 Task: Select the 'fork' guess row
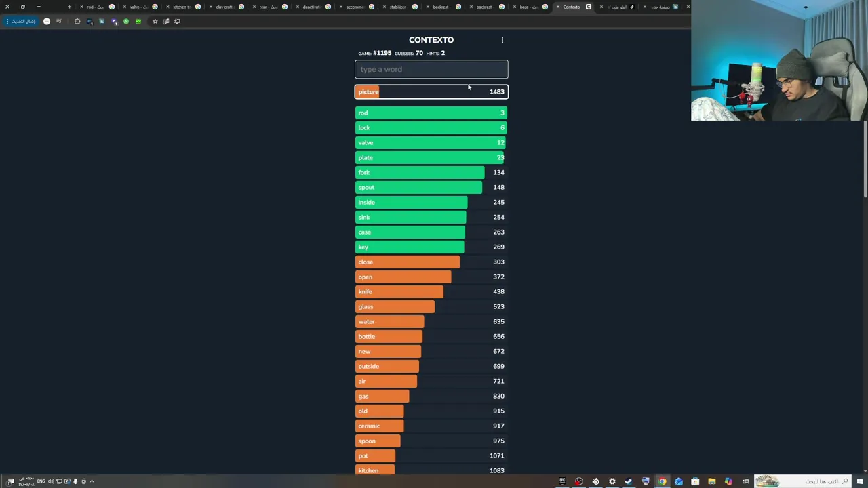pos(431,172)
